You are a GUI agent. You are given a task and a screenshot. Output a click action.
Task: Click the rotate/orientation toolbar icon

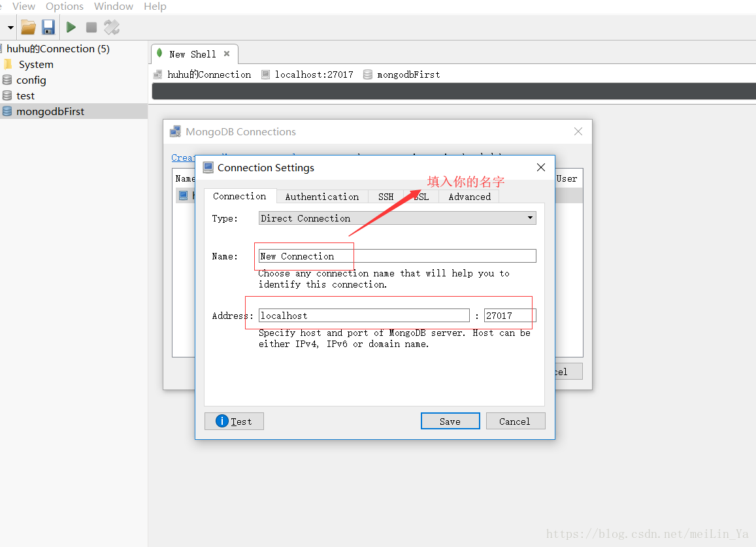[x=111, y=27]
